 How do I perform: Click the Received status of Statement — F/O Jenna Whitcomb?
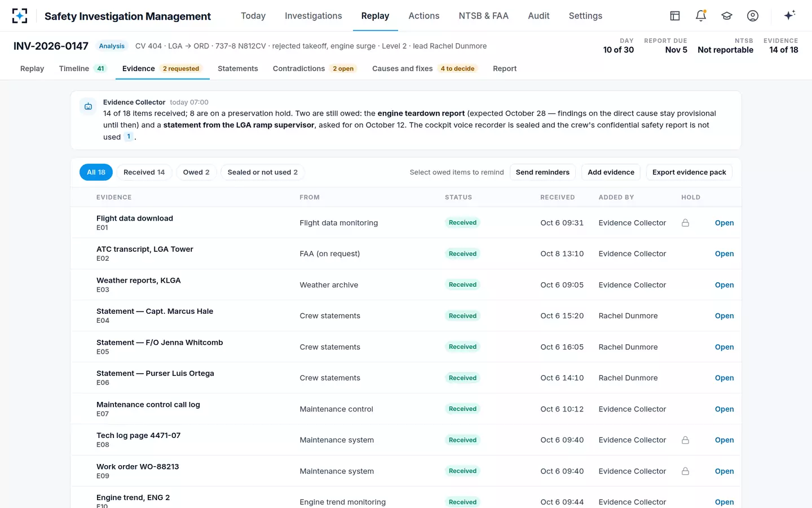tap(462, 347)
